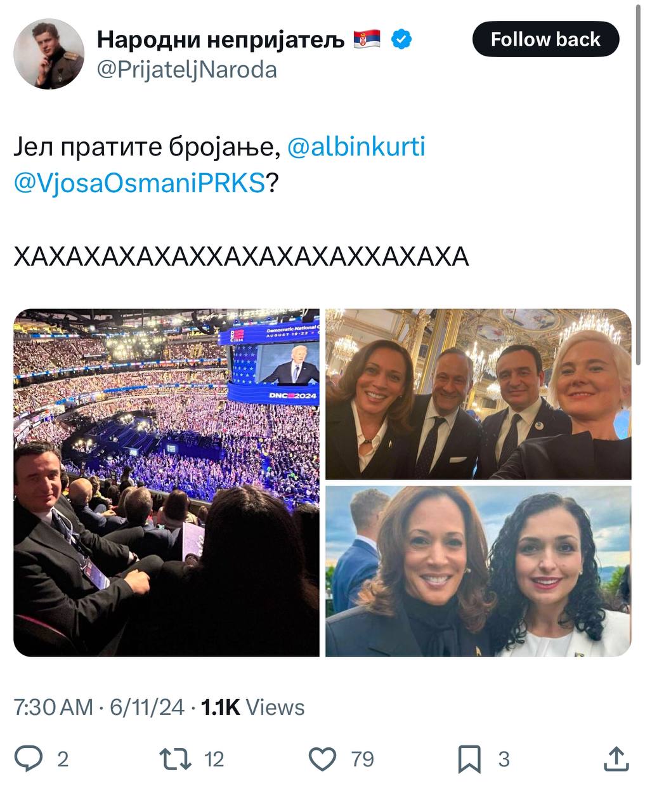Viewport: 645px width, 812px height.
Task: Click the 7:30 AM · 6/11/24 timestamp
Action: pyautogui.click(x=99, y=707)
